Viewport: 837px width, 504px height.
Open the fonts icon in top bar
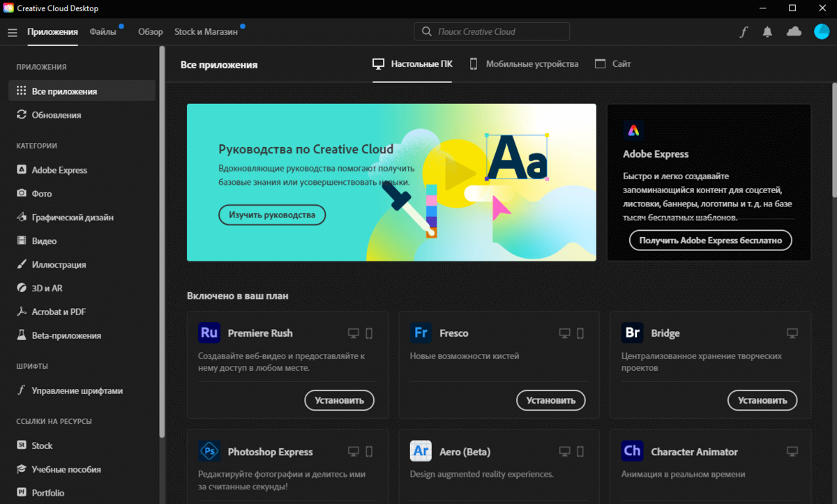[x=744, y=32]
